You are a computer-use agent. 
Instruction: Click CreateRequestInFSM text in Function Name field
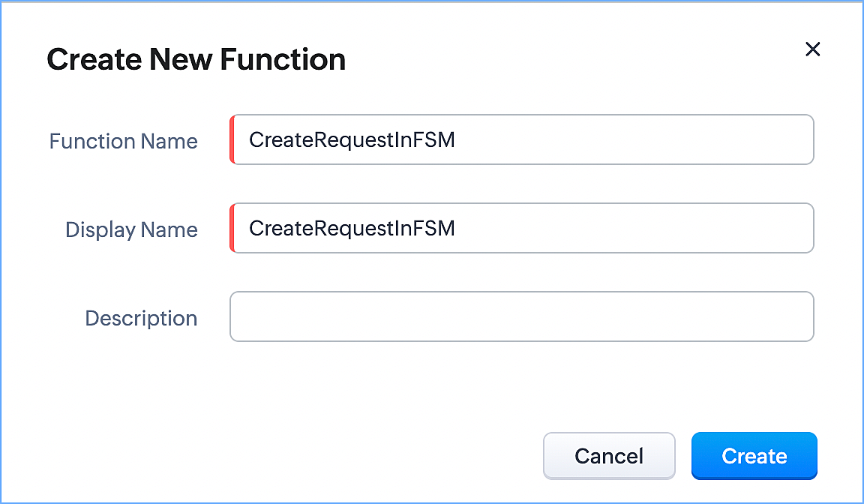pos(352,139)
